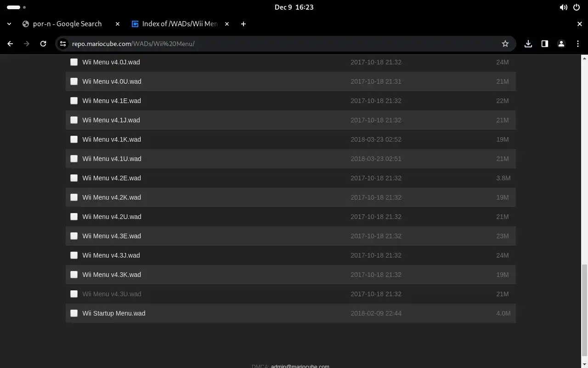Download Wii Menu v4.1E.wad
The height and width of the screenshot is (368, 588).
(x=112, y=101)
